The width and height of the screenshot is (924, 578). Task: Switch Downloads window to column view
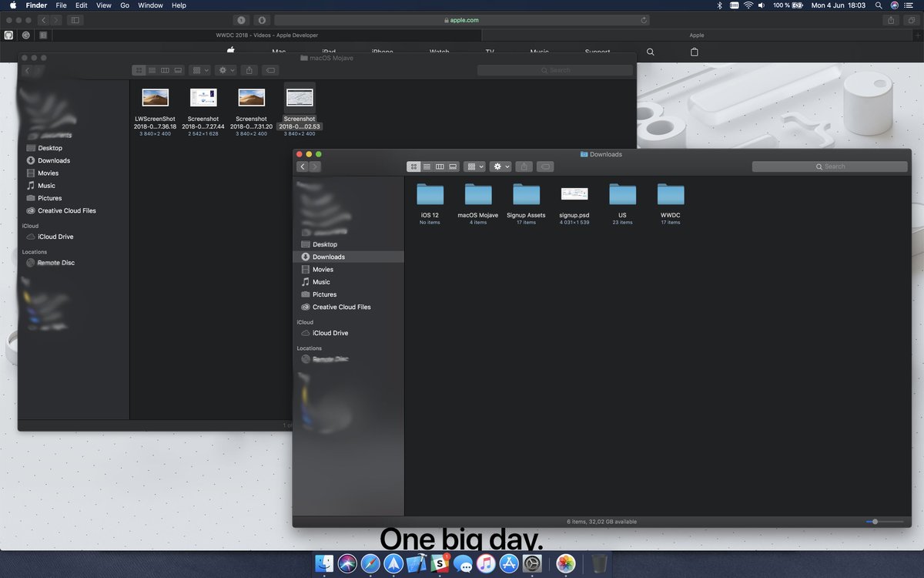tap(440, 166)
